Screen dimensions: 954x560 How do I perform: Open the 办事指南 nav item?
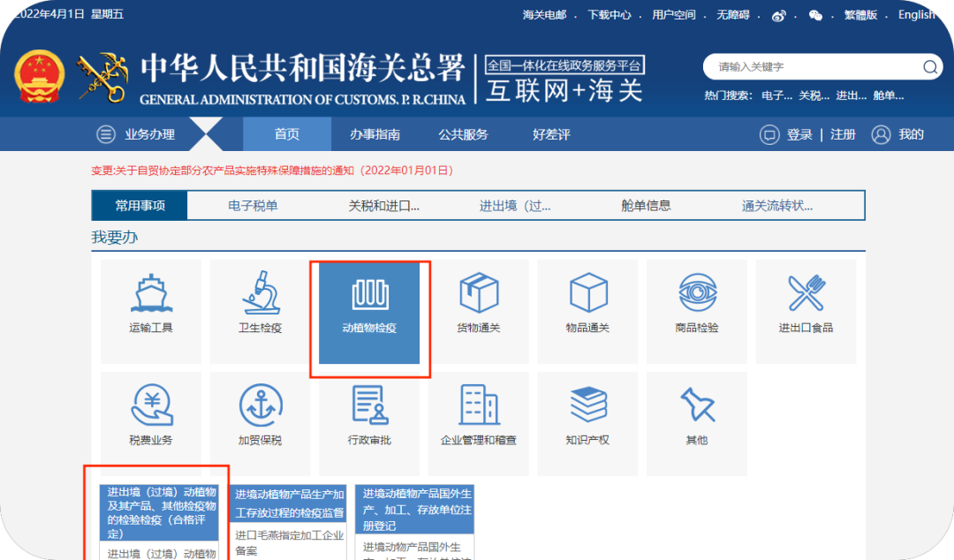(x=375, y=134)
